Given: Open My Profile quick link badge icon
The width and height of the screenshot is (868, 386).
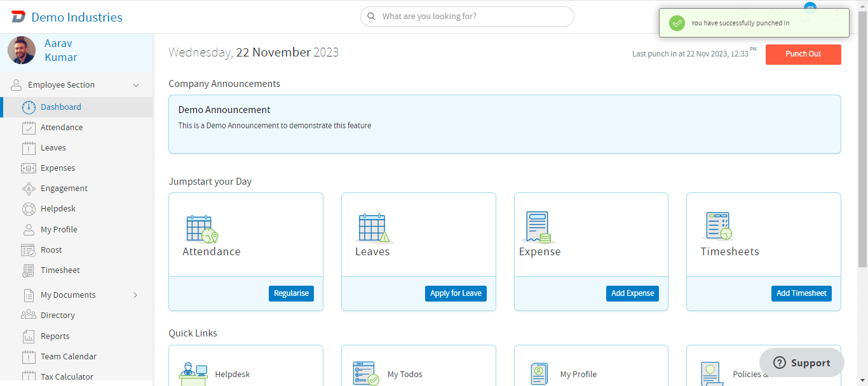Looking at the screenshot, I should (539, 374).
